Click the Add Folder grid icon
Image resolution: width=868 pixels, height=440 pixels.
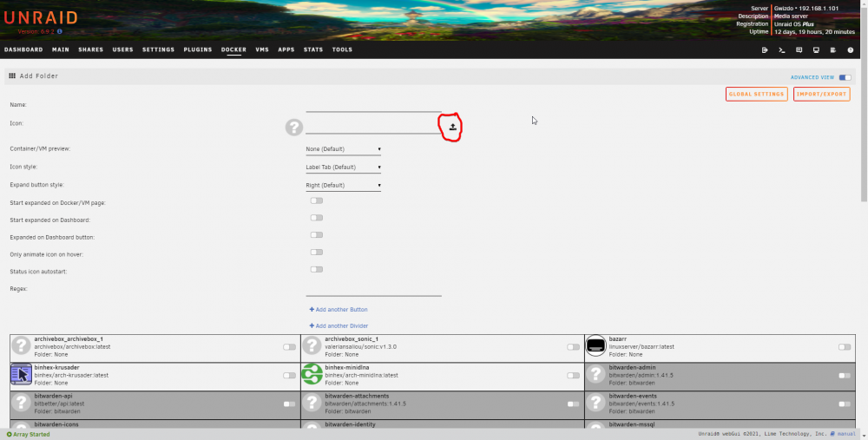tap(12, 76)
